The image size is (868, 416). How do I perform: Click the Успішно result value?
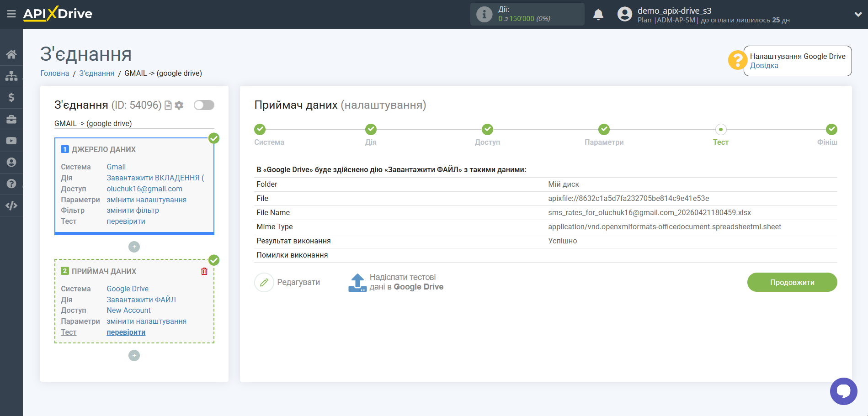(563, 241)
